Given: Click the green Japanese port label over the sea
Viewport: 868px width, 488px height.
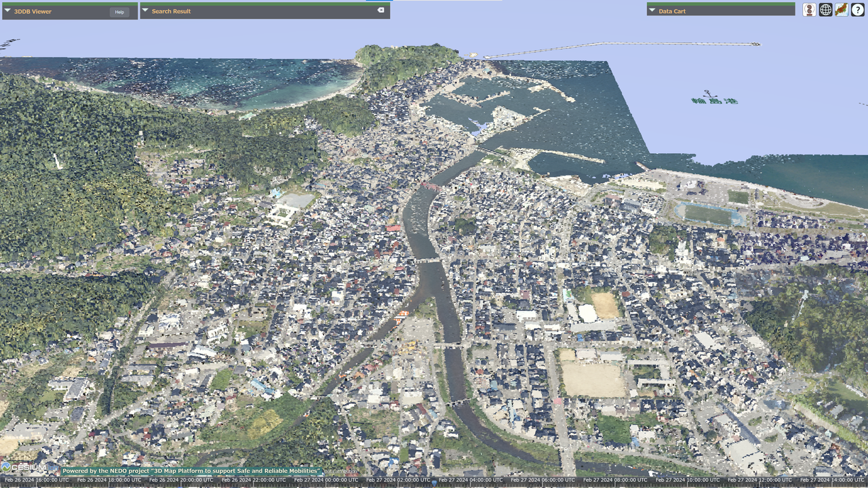Looking at the screenshot, I should [713, 100].
